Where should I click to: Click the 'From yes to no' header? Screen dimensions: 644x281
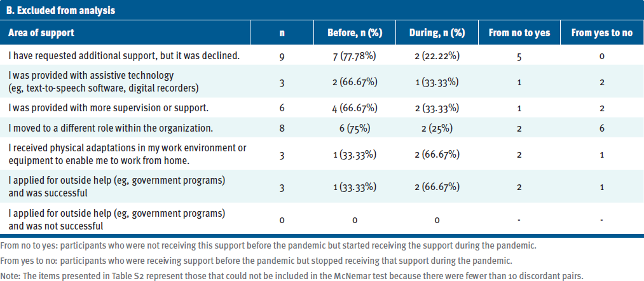(x=602, y=33)
